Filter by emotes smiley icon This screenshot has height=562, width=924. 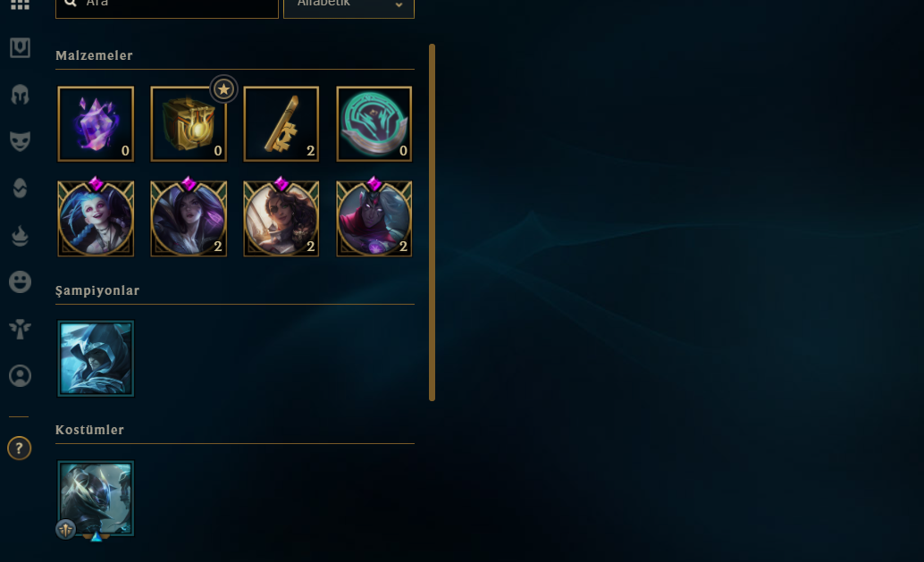pyautogui.click(x=20, y=282)
